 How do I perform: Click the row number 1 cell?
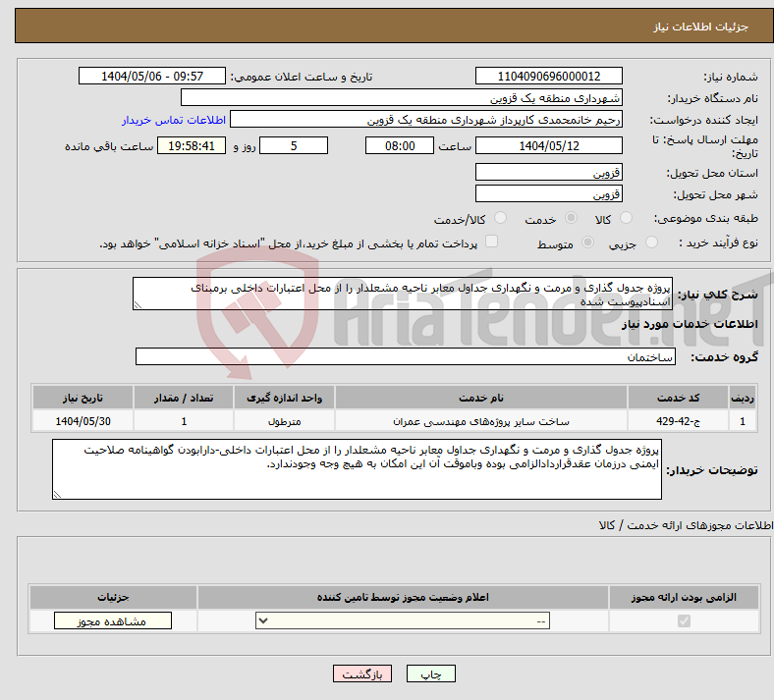(743, 421)
